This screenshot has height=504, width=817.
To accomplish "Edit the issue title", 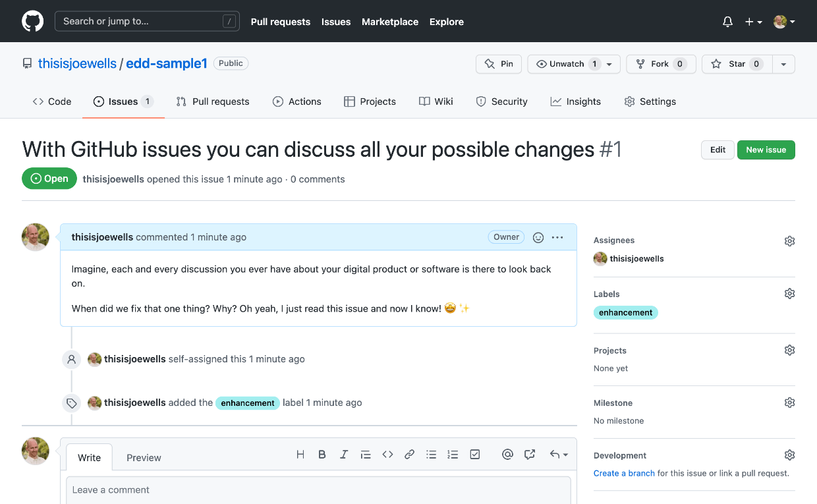I will 718,150.
